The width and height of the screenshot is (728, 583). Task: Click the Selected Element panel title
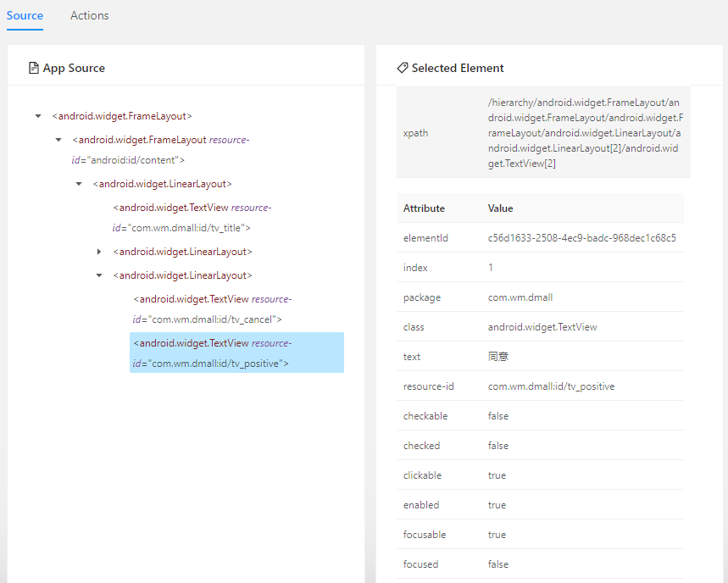(x=458, y=69)
